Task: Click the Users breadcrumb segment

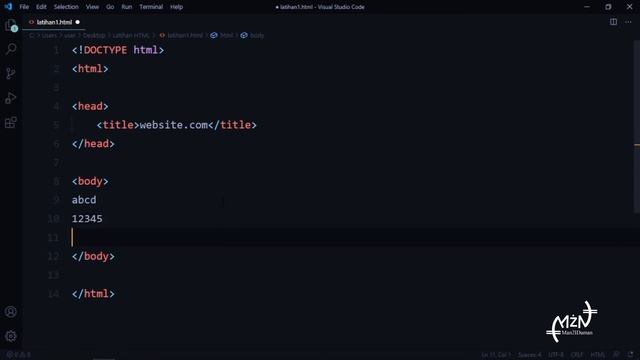Action: click(49, 36)
